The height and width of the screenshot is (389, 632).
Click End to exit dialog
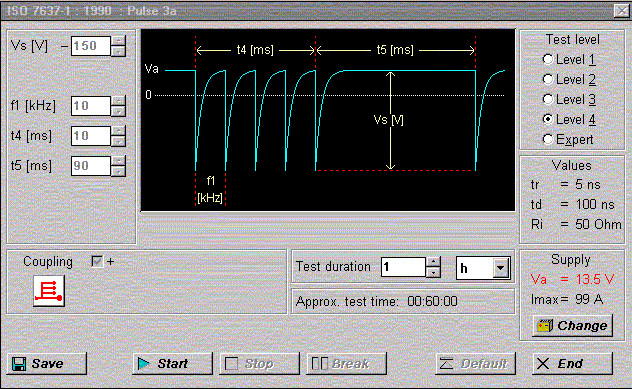click(x=572, y=364)
